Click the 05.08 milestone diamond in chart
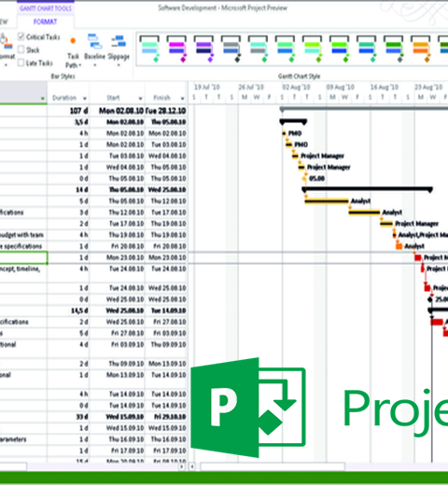The width and height of the screenshot is (448, 485). [x=304, y=178]
